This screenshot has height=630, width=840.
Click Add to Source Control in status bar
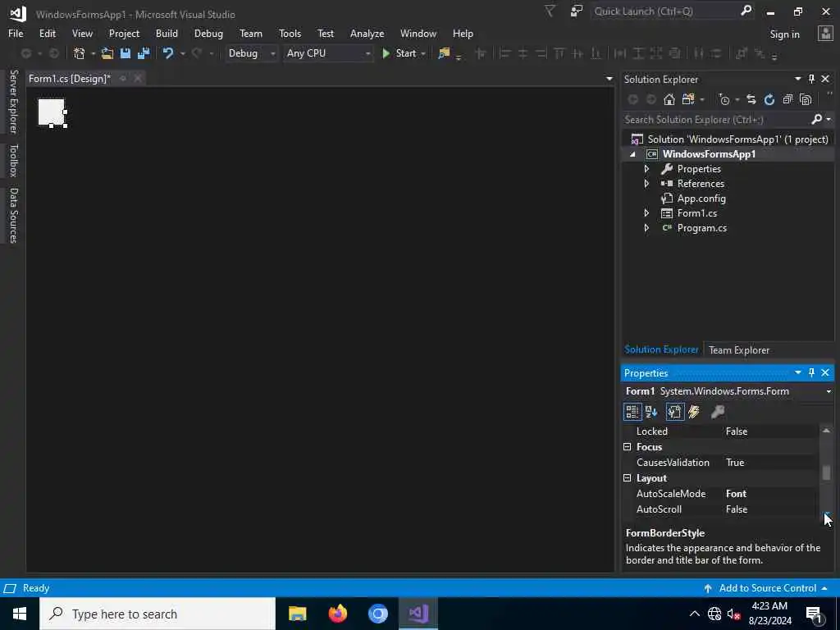tap(767, 588)
